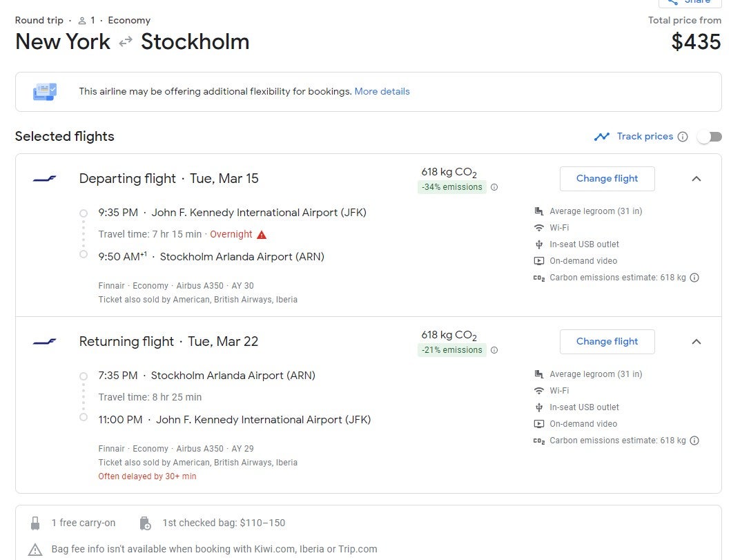Click Finnair logo on the departing flight
Image resolution: width=731 pixels, height=560 pixels.
click(x=45, y=179)
